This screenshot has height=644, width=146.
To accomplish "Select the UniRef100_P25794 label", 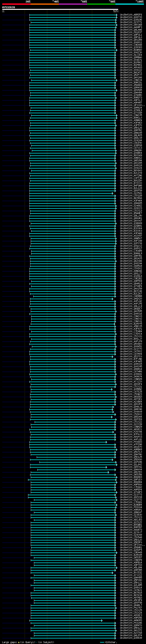I will pos(131,432).
